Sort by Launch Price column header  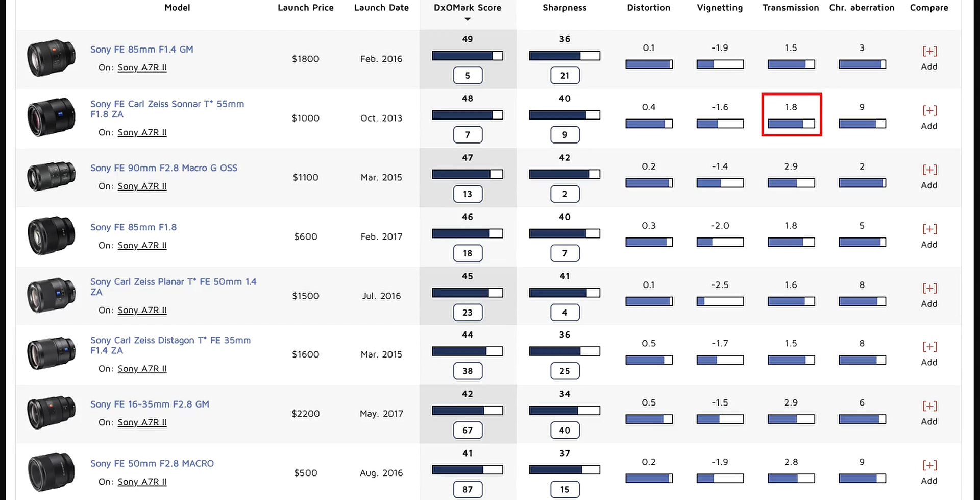305,8
